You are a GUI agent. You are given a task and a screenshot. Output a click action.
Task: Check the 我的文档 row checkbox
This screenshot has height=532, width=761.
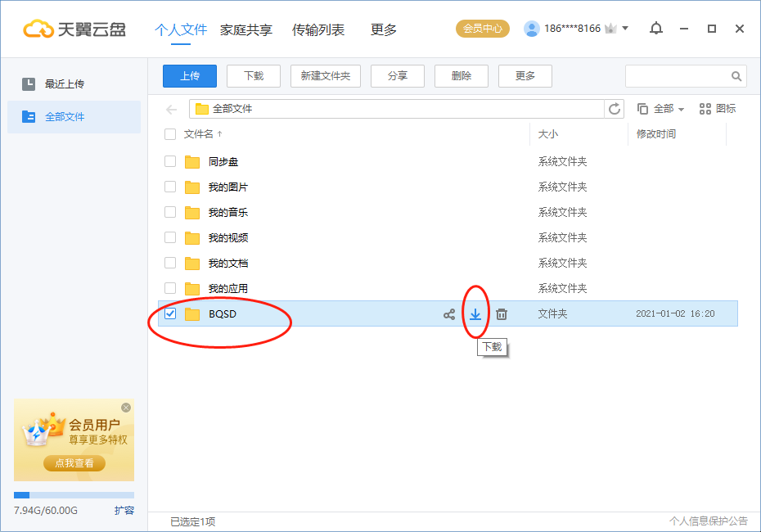pos(170,263)
